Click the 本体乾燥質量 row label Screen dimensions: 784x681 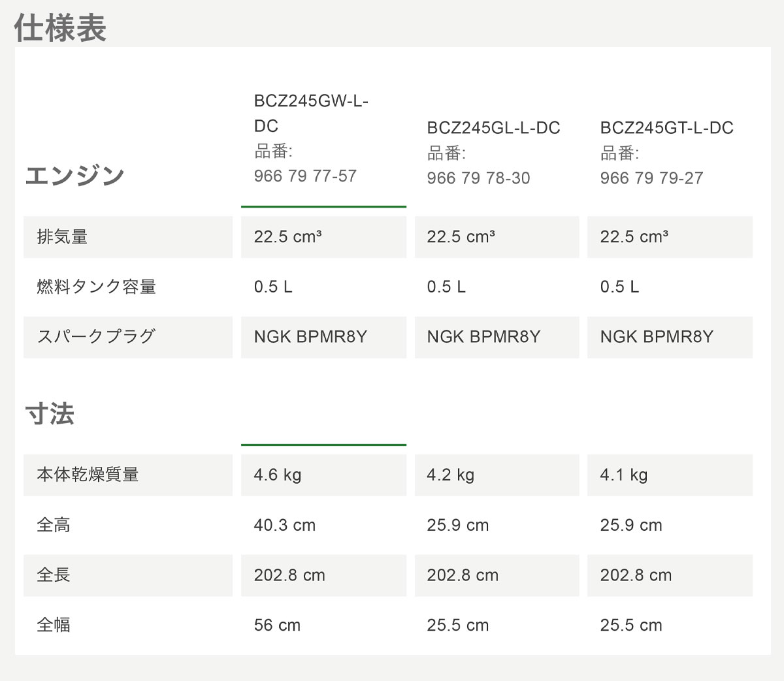(88, 475)
